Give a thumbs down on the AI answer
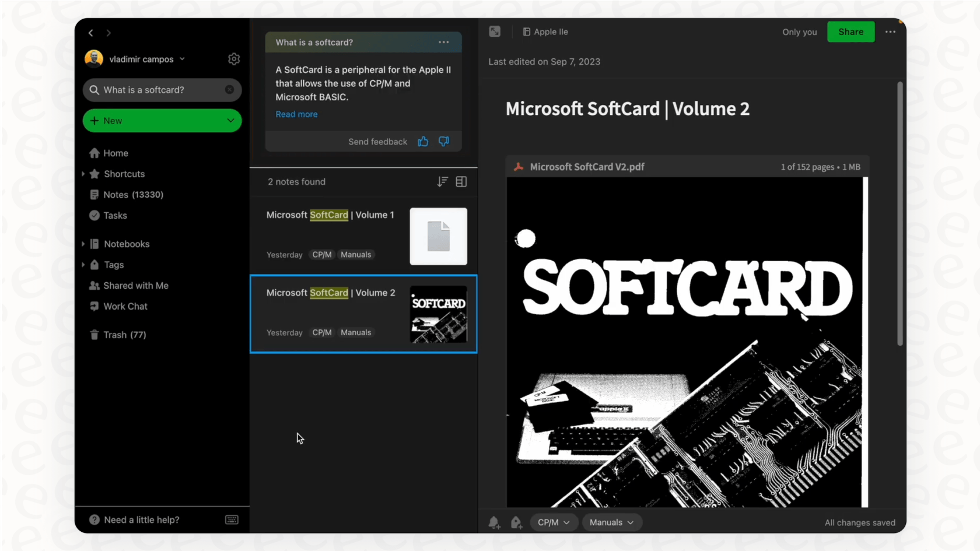 [x=444, y=141]
